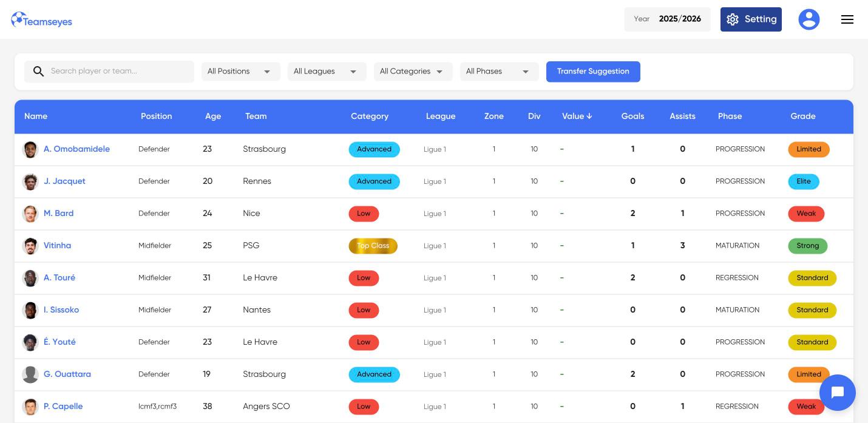Open the hamburger menu

pos(847,19)
